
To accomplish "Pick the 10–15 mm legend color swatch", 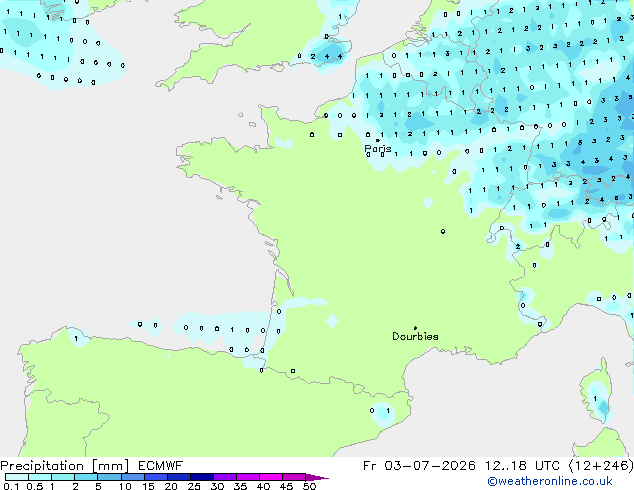I will (x=132, y=477).
